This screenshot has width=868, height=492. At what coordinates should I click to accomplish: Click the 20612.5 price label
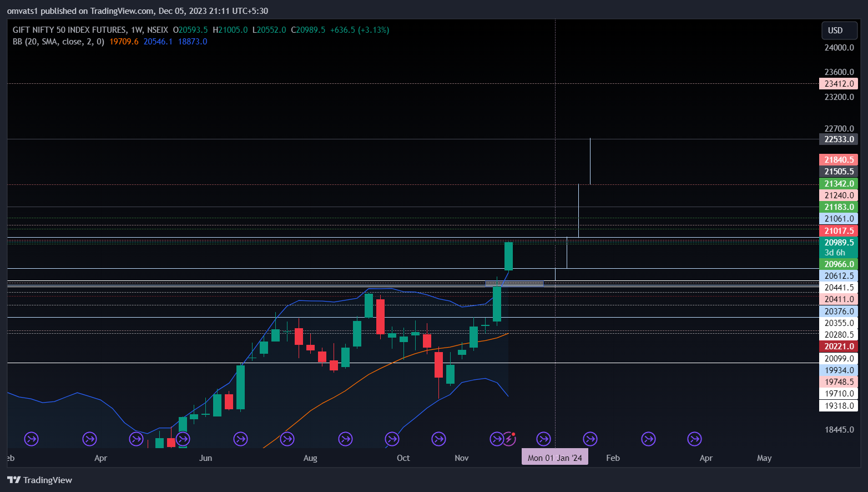click(839, 276)
